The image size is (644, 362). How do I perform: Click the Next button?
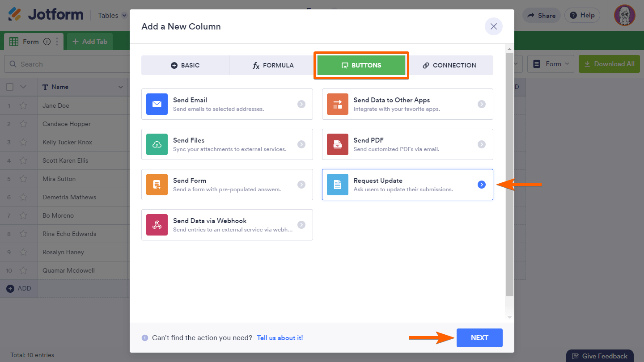[x=479, y=338]
